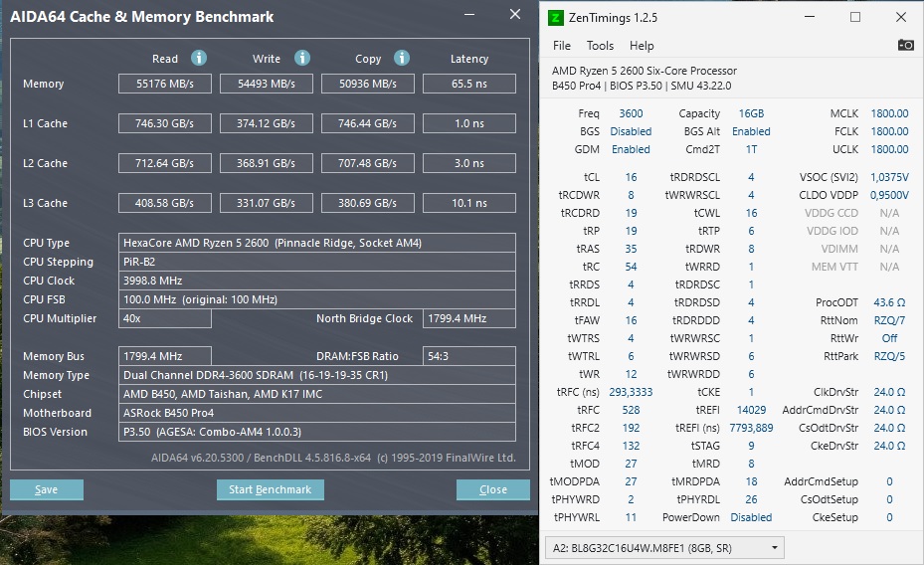Click the RttNom value RZQ/7
Viewport: 924px width, 565px height.
tap(889, 320)
